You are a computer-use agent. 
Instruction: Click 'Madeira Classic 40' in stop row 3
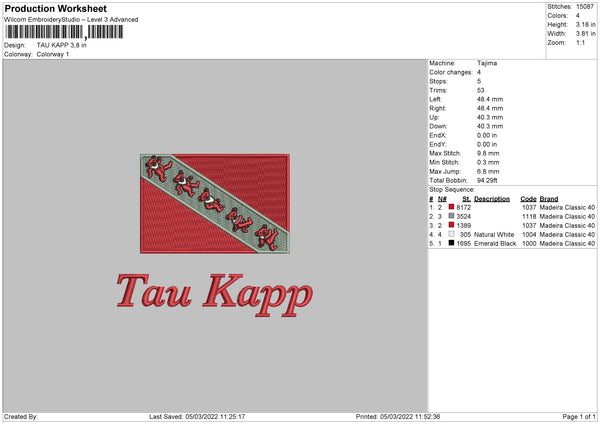[567, 225]
